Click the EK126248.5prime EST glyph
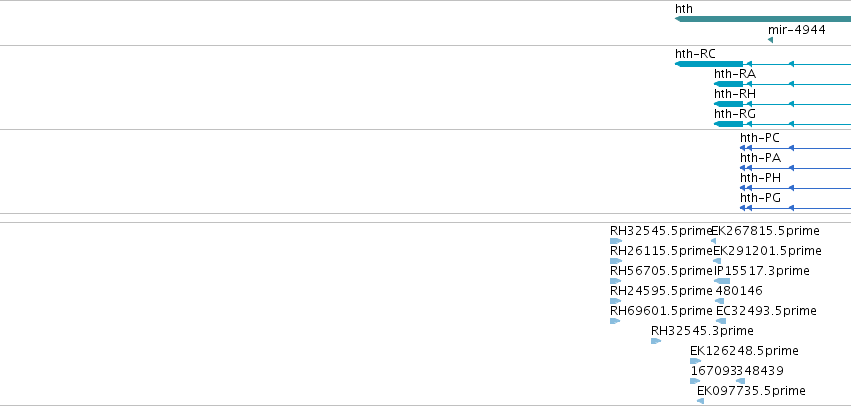 695,361
